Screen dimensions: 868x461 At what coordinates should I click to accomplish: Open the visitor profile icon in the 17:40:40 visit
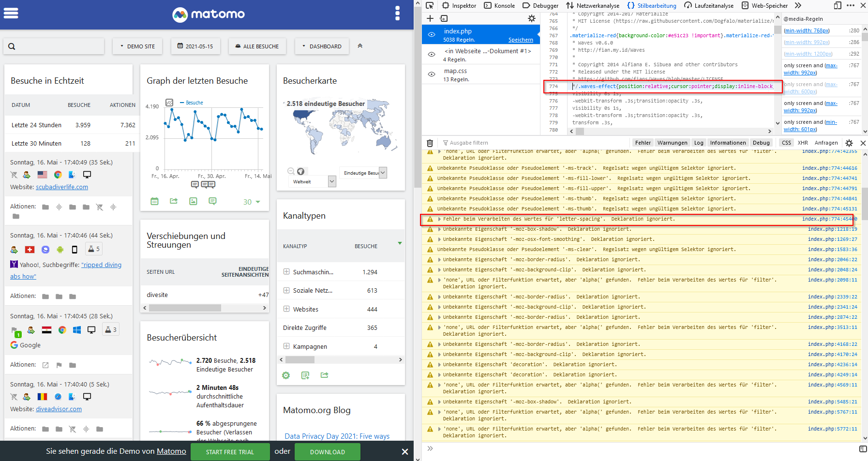click(x=27, y=397)
